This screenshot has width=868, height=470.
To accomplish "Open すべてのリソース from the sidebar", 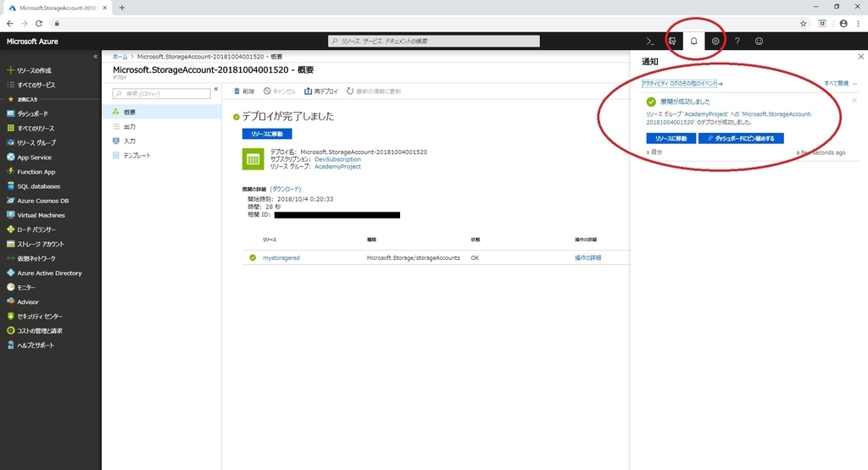I will click(31, 128).
